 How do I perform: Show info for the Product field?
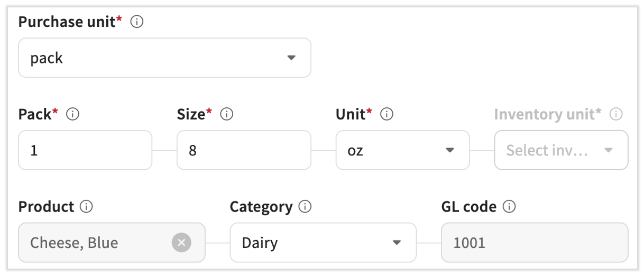point(86,207)
